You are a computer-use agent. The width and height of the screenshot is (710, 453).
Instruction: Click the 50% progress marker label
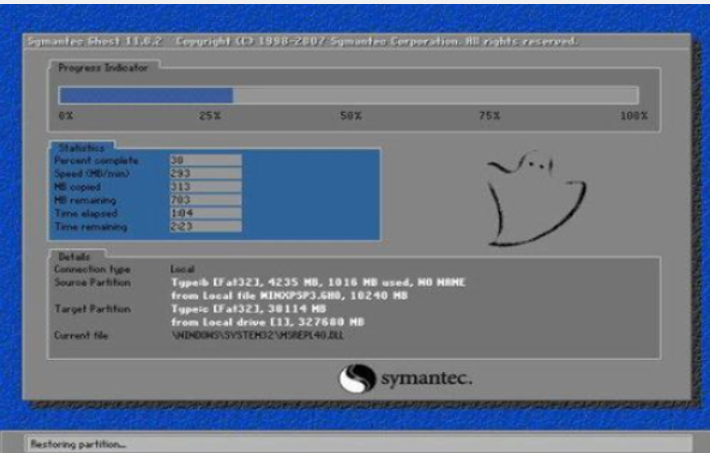[350, 117]
